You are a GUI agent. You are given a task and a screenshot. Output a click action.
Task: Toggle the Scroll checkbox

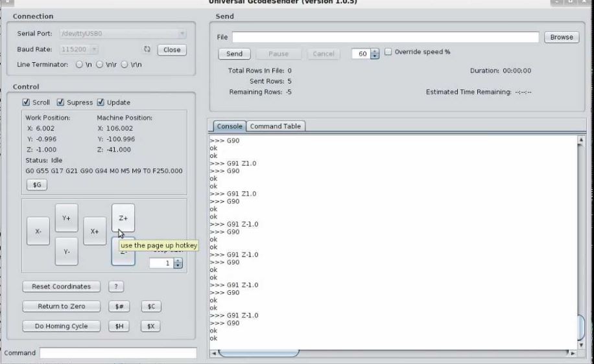(x=26, y=102)
